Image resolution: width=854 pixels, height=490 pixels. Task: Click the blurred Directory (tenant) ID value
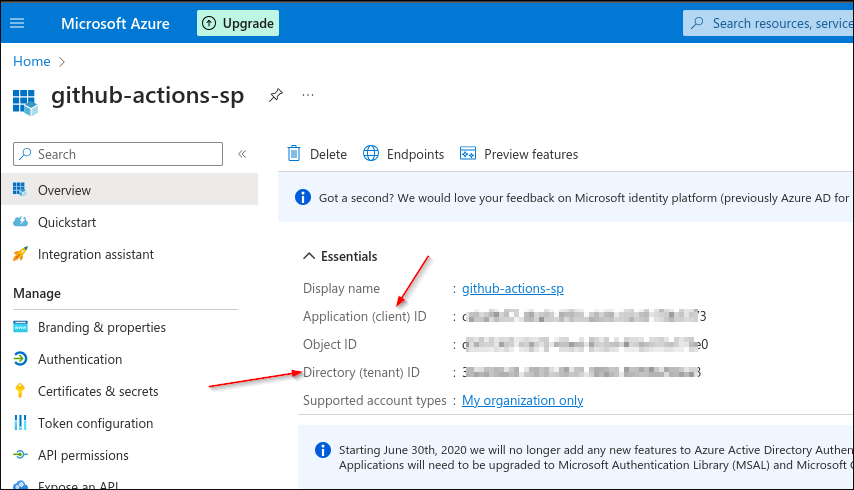coord(582,372)
